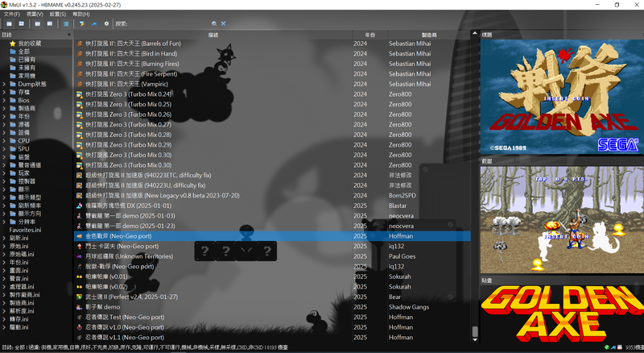Click the 磁盤 folder icon
Screen dimensions: 644x353
tap(13, 157)
